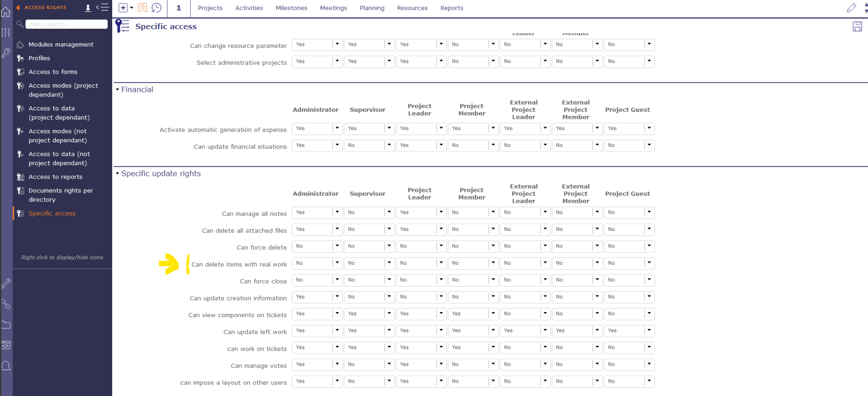Click the home icon in the left rail
868x396 pixels.
pyautogui.click(x=6, y=12)
